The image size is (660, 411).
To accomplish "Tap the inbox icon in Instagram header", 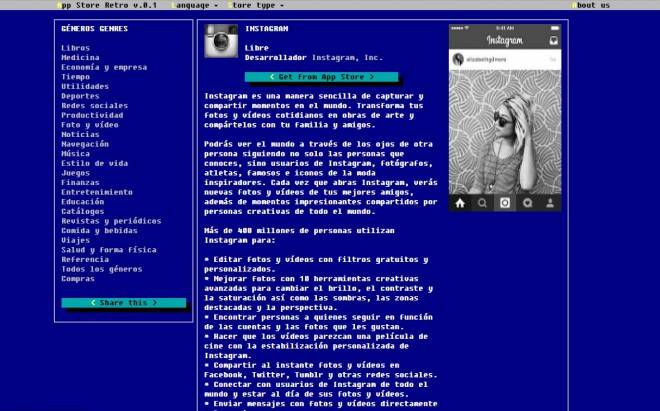I will tap(554, 40).
